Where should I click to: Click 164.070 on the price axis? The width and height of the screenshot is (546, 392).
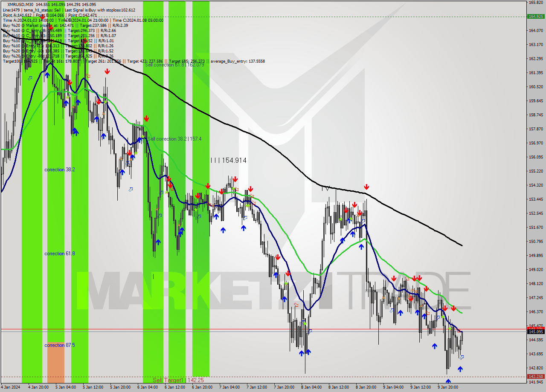[535, 31]
